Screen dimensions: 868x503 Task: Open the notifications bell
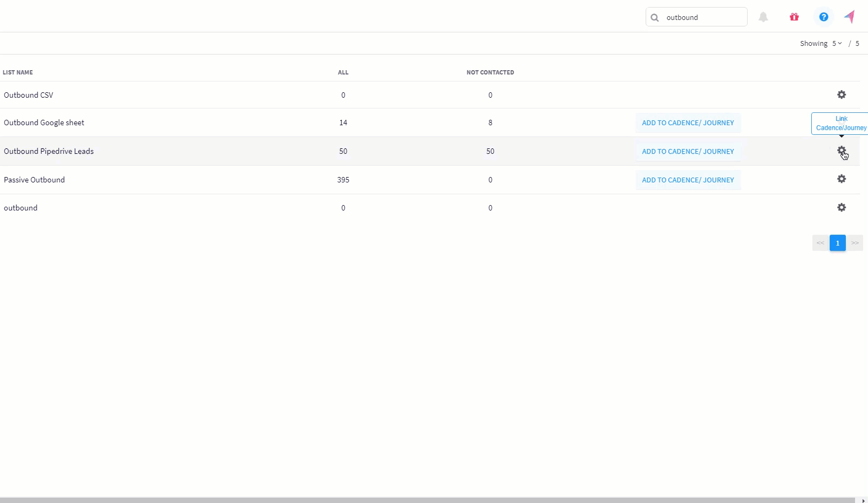tap(763, 17)
